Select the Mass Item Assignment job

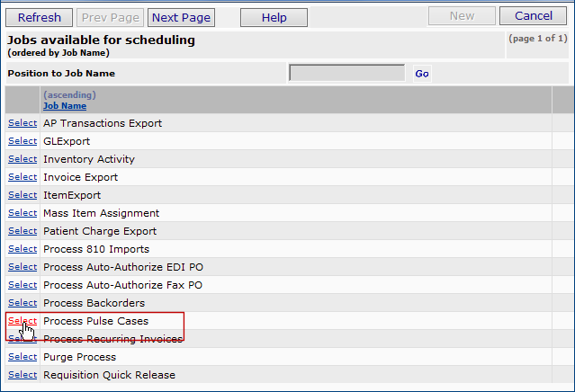click(x=22, y=213)
